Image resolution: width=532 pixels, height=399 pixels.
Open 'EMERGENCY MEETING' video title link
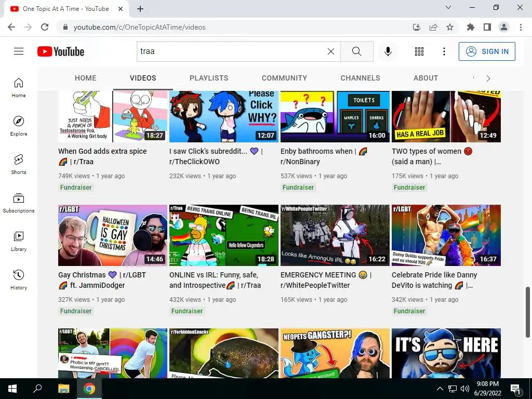click(326, 280)
